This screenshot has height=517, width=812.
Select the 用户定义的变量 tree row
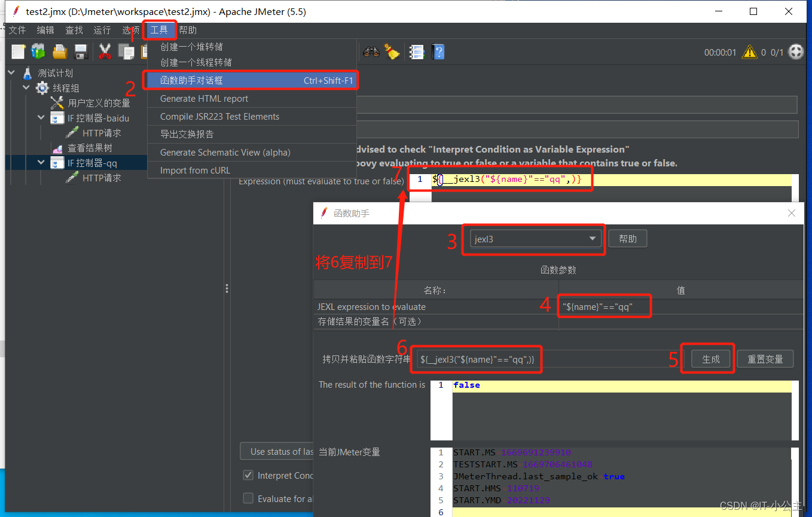(x=99, y=103)
